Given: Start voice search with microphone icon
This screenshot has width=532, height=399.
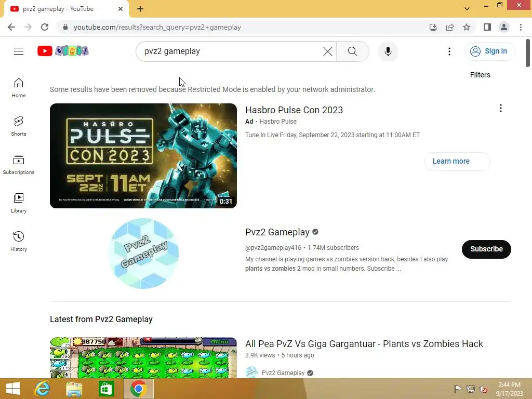Looking at the screenshot, I should [x=388, y=51].
